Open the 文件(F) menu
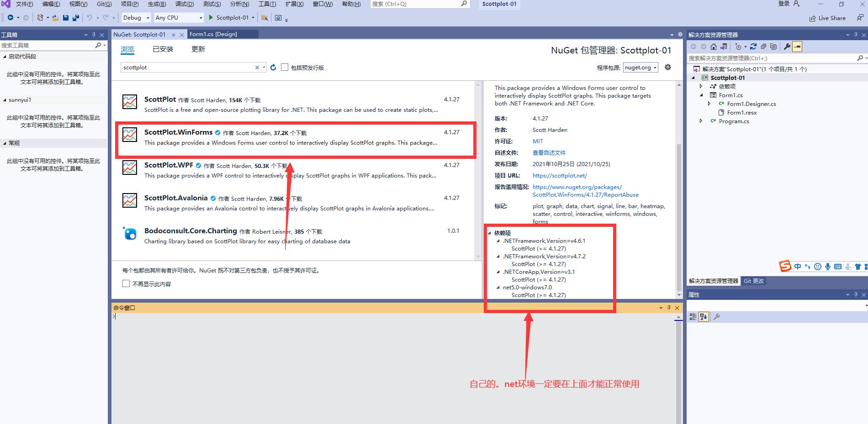Screen dimensions: 868x424 [24, 4]
